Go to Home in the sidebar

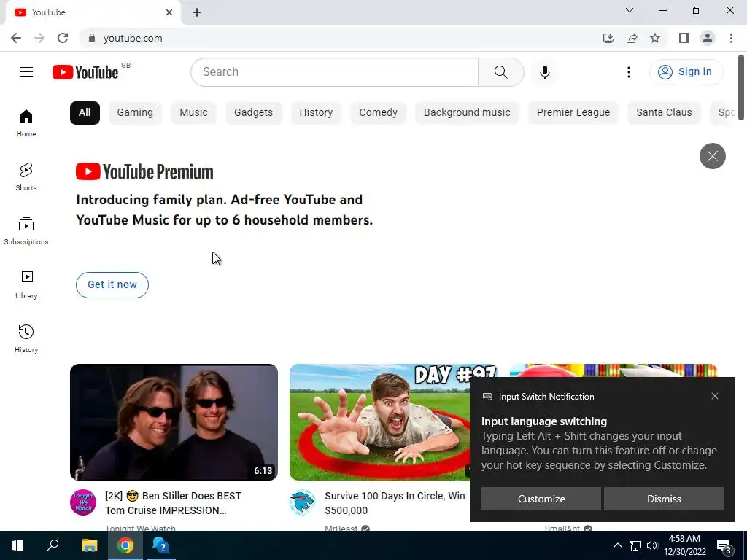[26, 122]
